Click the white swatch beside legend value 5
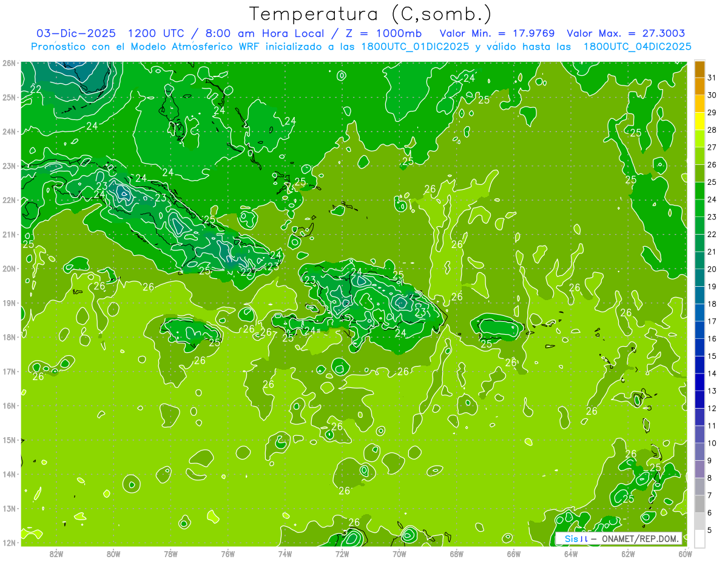Image resolution: width=728 pixels, height=562 pixels. [x=699, y=538]
